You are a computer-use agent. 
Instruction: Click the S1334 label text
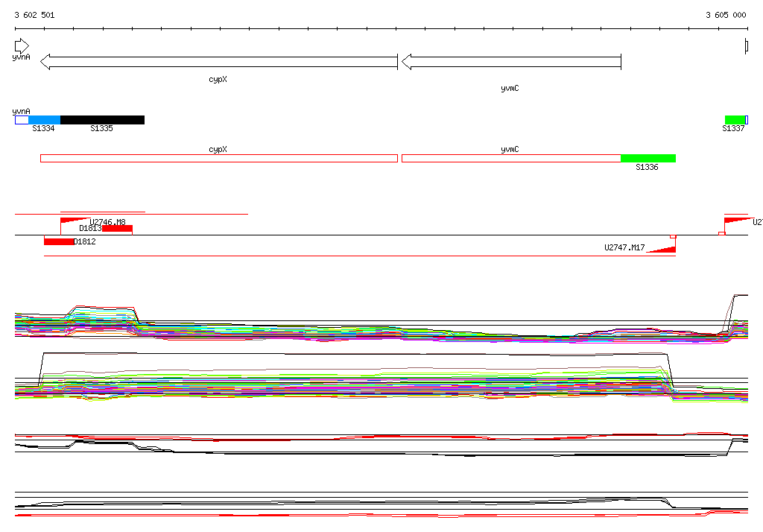point(43,128)
